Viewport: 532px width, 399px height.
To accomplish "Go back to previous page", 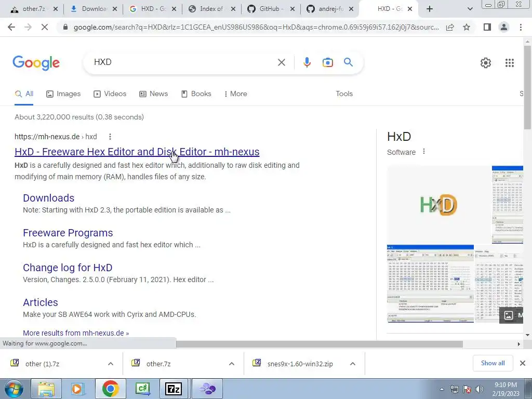I will point(11,27).
